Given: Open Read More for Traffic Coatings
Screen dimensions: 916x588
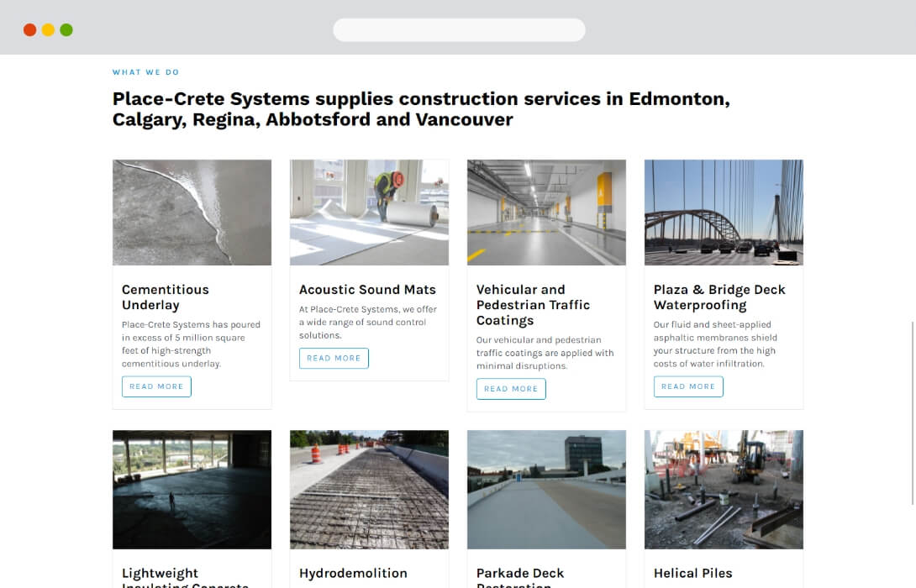Looking at the screenshot, I should (511, 389).
